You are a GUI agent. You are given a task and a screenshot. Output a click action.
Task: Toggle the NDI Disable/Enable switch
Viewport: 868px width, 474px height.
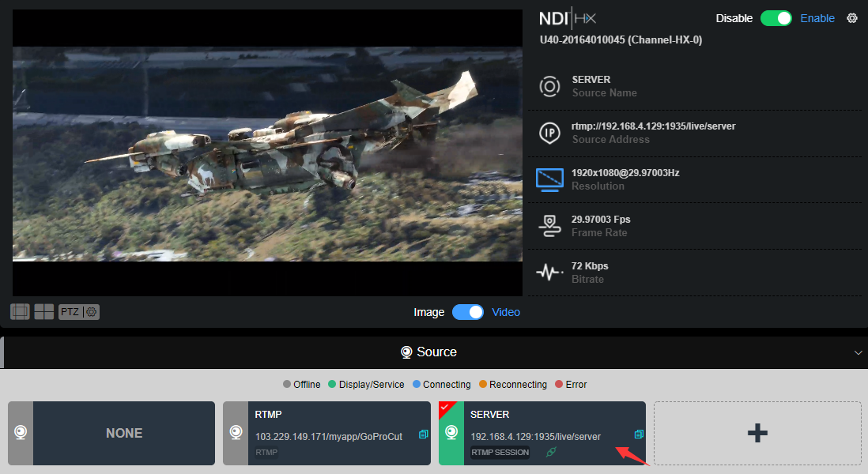[x=776, y=18]
